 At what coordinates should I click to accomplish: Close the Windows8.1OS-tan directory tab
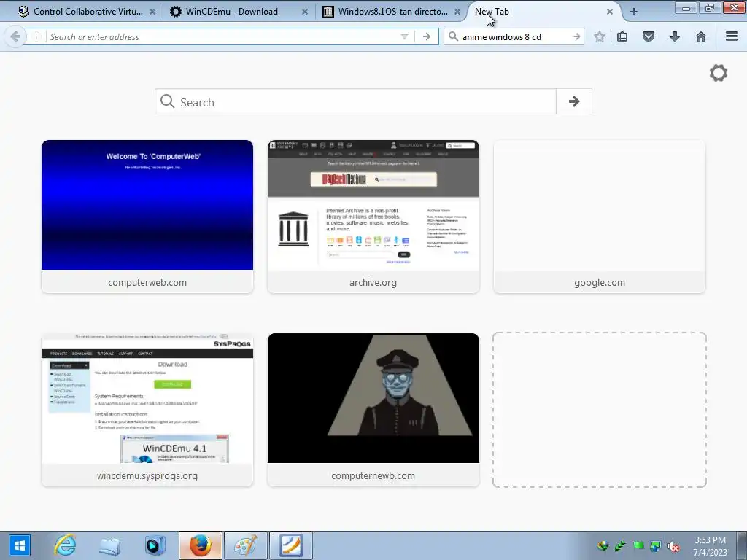pos(457,12)
